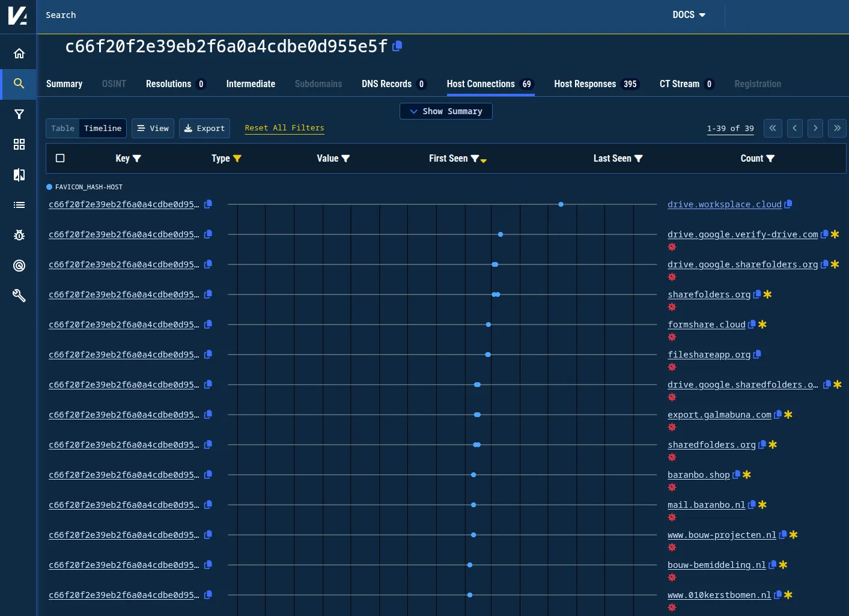Open drive.worksplace.cloud link

(725, 204)
